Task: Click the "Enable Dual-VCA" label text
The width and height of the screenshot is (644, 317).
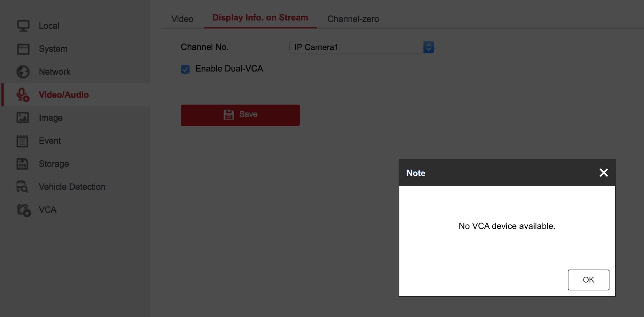Action: coord(229,69)
